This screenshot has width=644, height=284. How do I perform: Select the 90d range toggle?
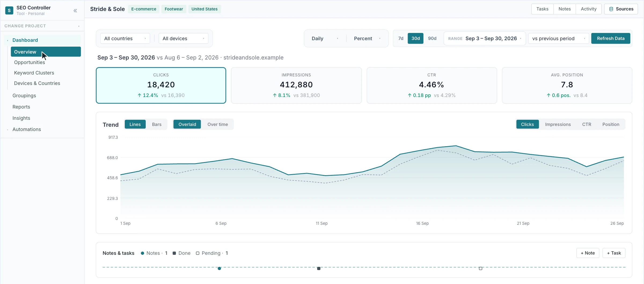(432, 38)
